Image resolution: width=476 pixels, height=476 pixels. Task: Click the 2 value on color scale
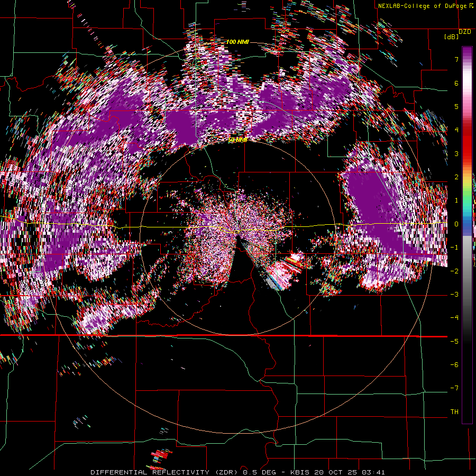(456, 177)
